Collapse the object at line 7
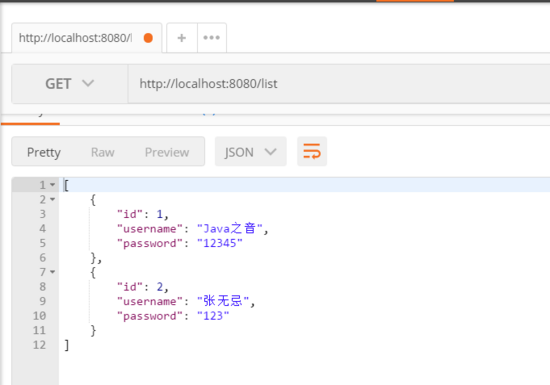 53,272
